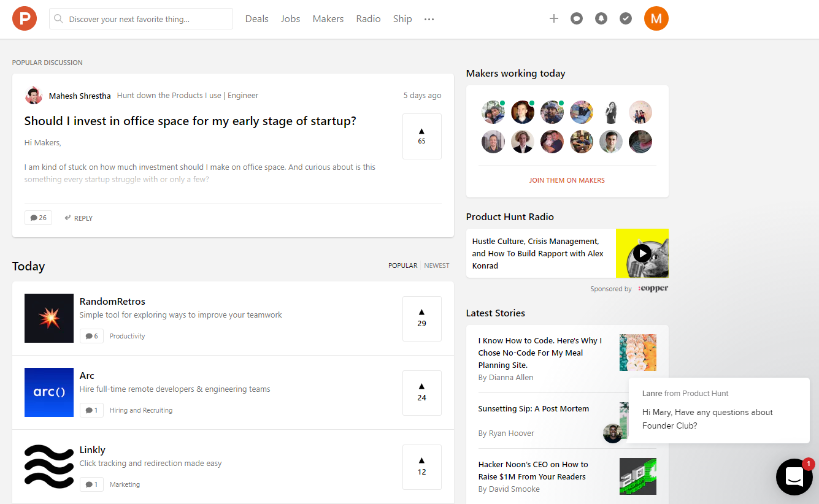Upvote the office space discussion with 65 votes
The height and width of the screenshot is (504, 819).
click(x=422, y=136)
